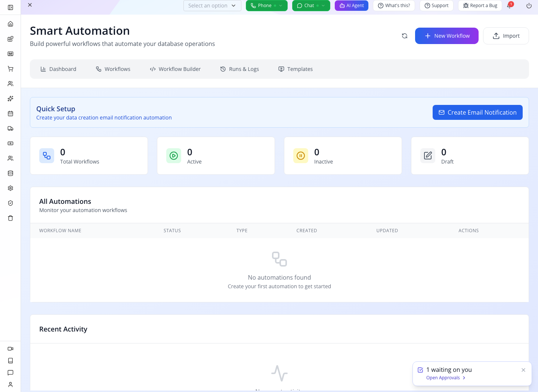This screenshot has width=538, height=392.
Task: Open the video camera icon in sidebar
Action: tap(10, 349)
